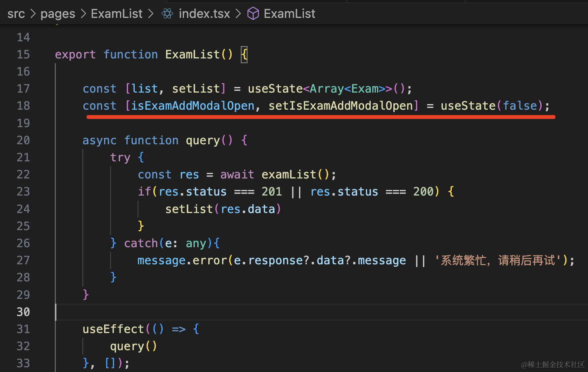Select the src breadcrumb segment
This screenshot has height=372, width=588.
16,14
